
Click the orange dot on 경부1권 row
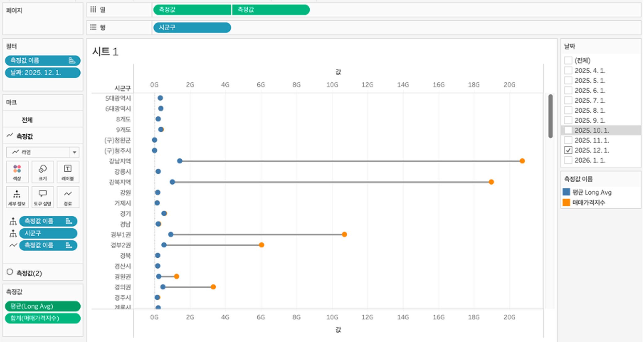pyautogui.click(x=344, y=234)
